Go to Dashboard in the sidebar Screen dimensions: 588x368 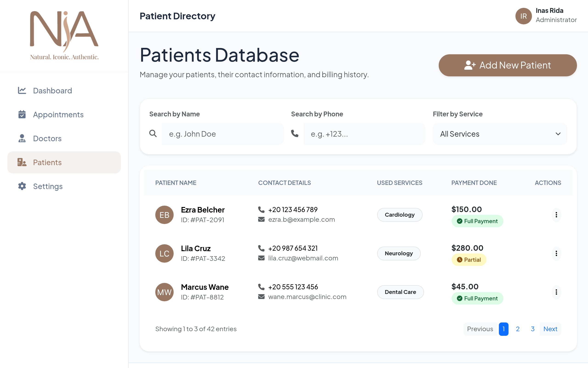coord(64,91)
